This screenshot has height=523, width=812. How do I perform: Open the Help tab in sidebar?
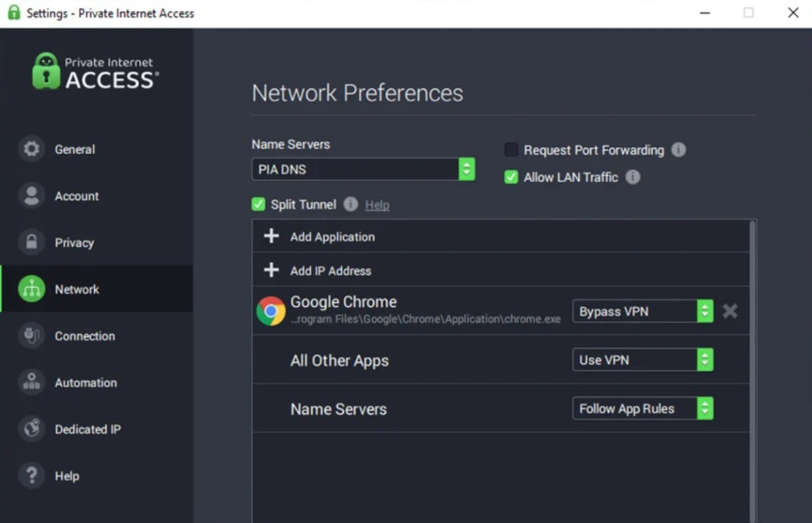(x=97, y=476)
